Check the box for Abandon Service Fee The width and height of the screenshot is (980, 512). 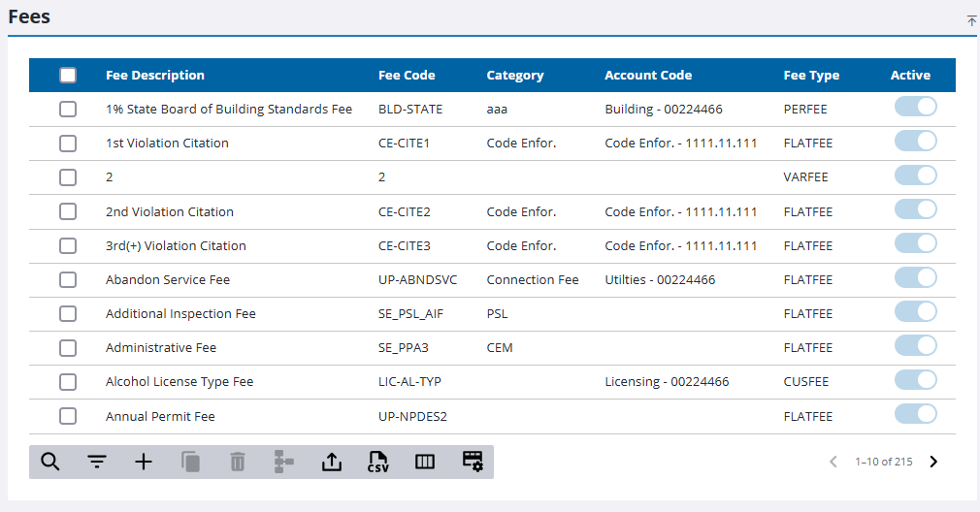pos(68,280)
